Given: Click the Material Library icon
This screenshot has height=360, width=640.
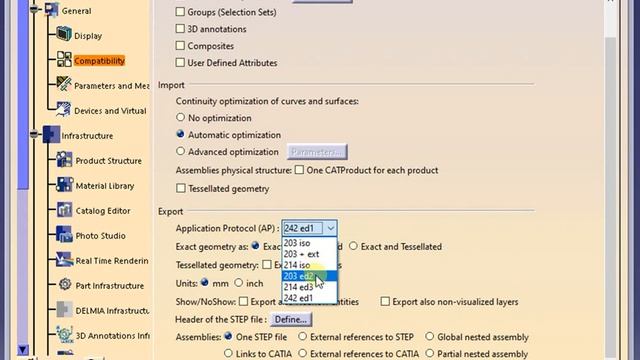Looking at the screenshot, I should pyautogui.click(x=64, y=184).
